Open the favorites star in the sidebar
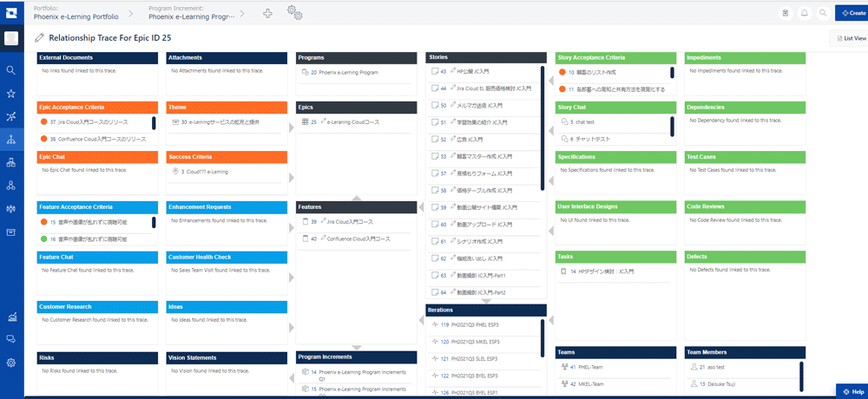This screenshot has height=399, width=868. pos(11,94)
